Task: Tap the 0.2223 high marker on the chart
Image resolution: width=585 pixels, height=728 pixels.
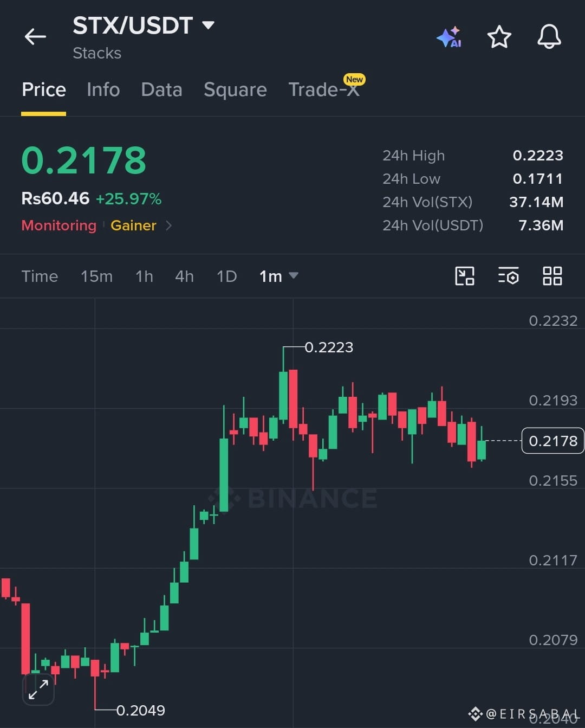Action: point(329,347)
